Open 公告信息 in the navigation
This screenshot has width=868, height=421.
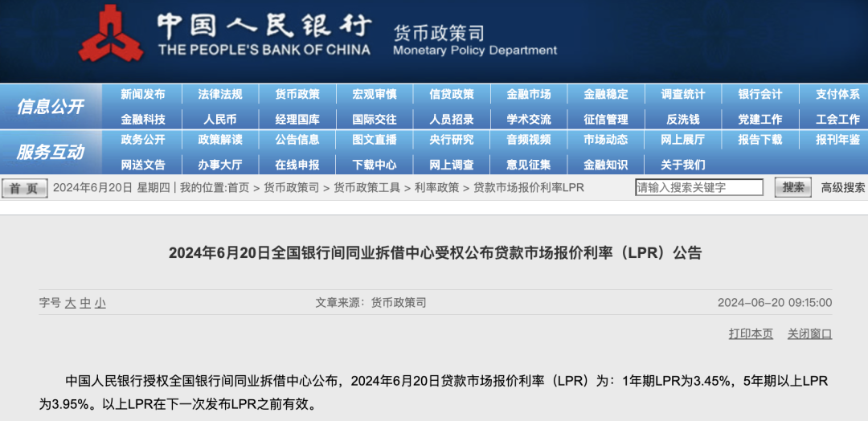coord(297,140)
